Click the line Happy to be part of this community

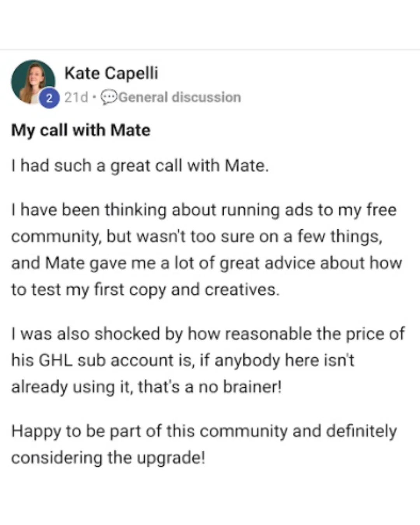pos(204,431)
